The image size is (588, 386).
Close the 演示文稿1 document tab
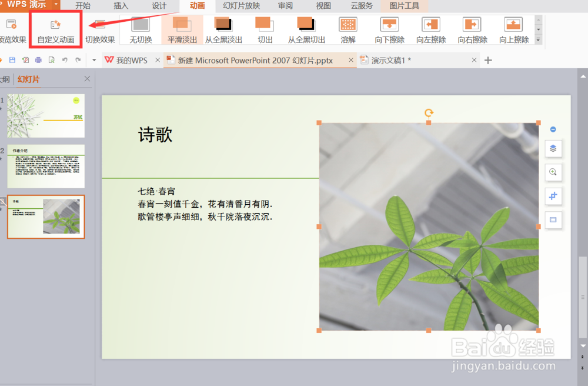pos(474,60)
